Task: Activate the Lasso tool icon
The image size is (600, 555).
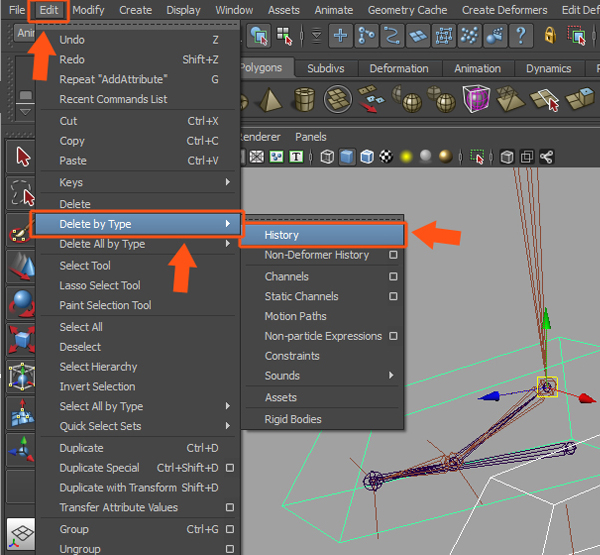Action: point(22,193)
